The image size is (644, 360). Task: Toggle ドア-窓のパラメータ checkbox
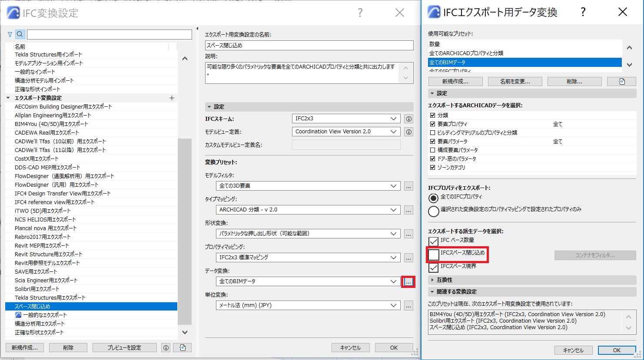pyautogui.click(x=432, y=159)
